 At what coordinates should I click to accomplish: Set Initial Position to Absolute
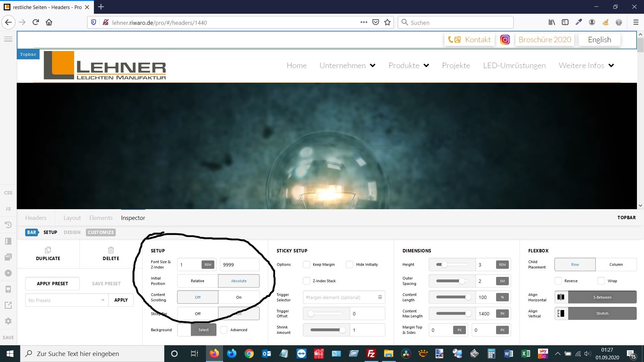click(x=239, y=281)
